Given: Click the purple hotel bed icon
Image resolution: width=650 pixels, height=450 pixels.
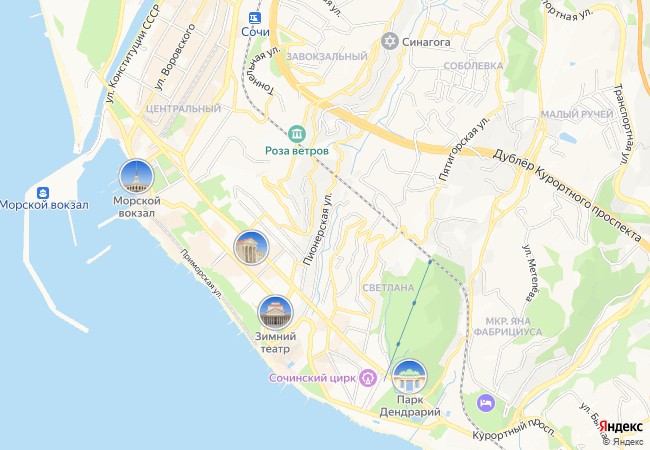Looking at the screenshot, I should (x=485, y=402).
